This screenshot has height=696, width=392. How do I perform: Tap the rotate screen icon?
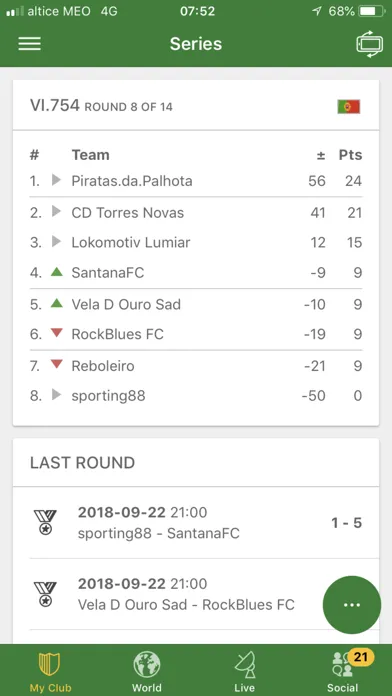click(x=369, y=44)
